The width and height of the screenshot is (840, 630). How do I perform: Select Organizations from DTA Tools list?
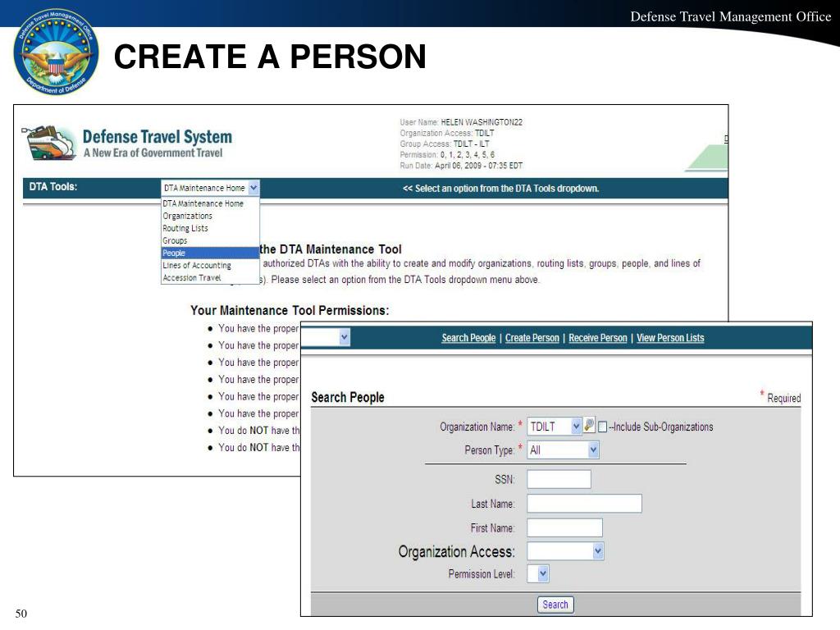[188, 216]
